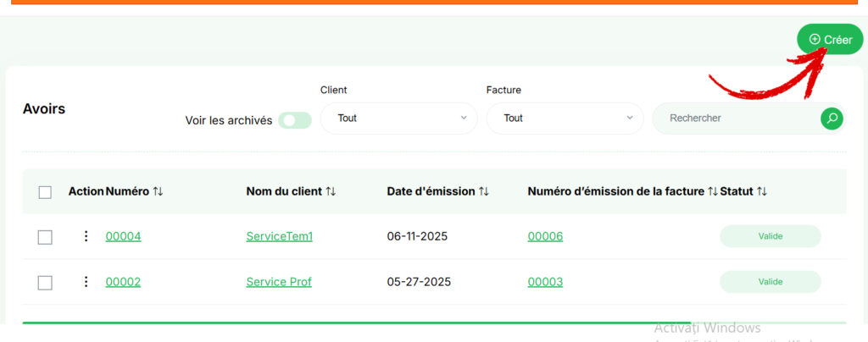Open action menu for avoir 00004
Image resolution: width=868 pixels, height=342 pixels.
point(86,236)
